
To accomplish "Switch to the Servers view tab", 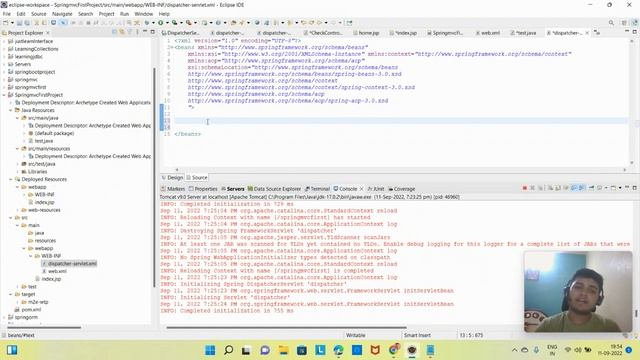I will (x=233, y=189).
